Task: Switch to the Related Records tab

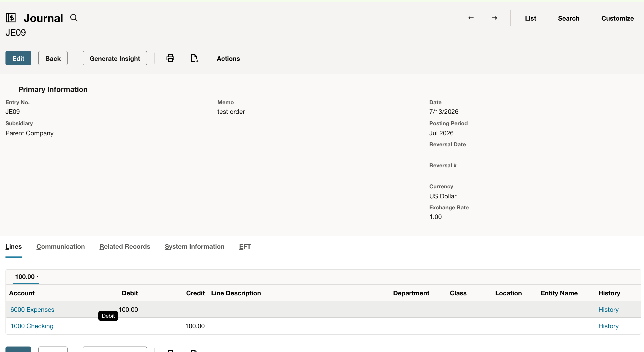Action: (125, 246)
